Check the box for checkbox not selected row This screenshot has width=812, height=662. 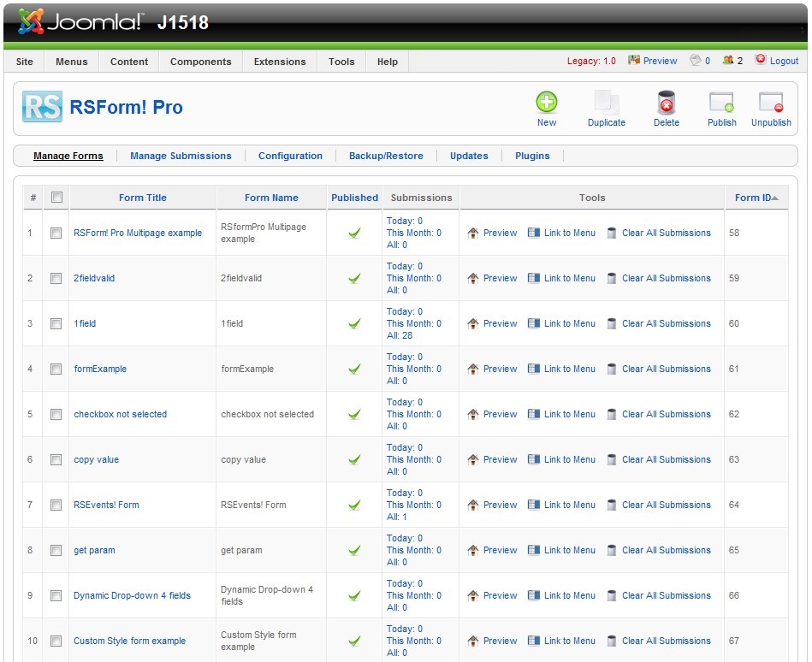pos(56,414)
